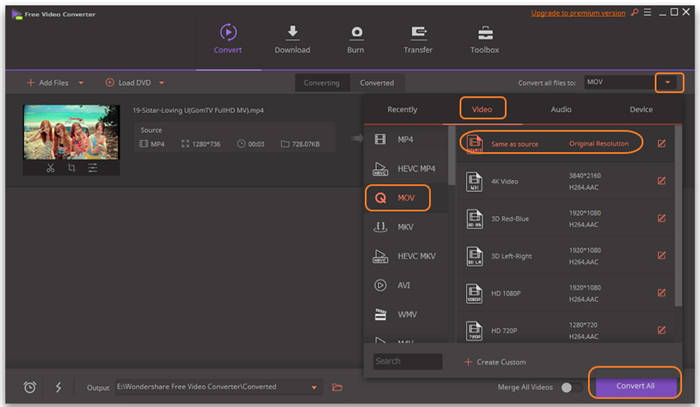700x407 pixels.
Task: Select the Video format tab
Action: click(x=482, y=109)
